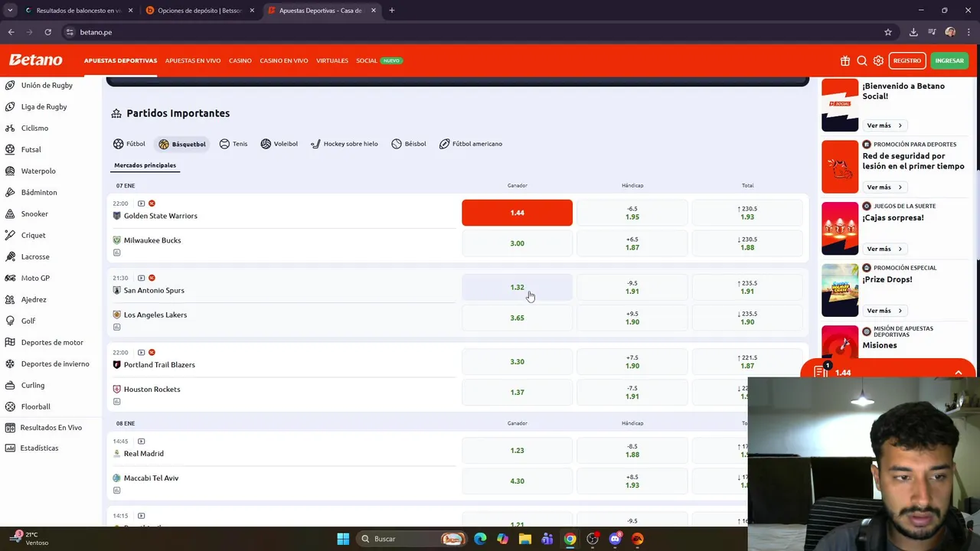
Task: Open the Criquet icon in sidebar
Action: point(10,235)
